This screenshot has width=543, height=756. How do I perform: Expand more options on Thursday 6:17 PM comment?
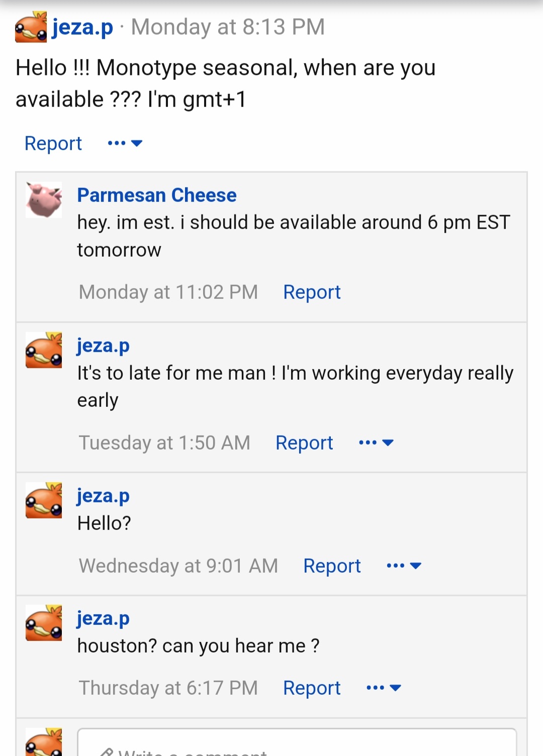click(384, 688)
